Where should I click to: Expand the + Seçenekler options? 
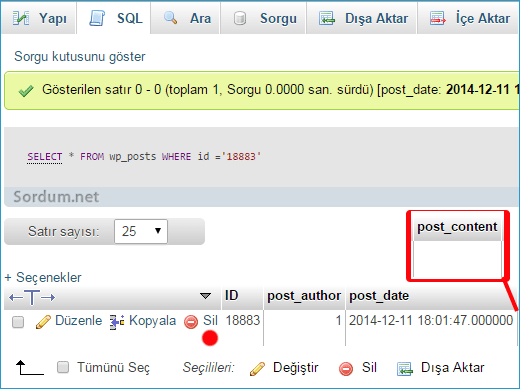tap(43, 277)
